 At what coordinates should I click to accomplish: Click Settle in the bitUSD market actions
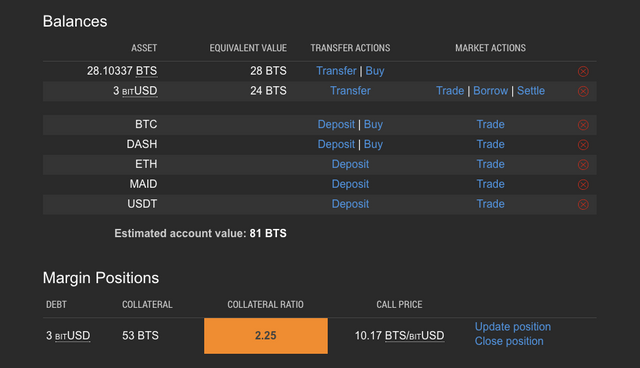(x=531, y=91)
